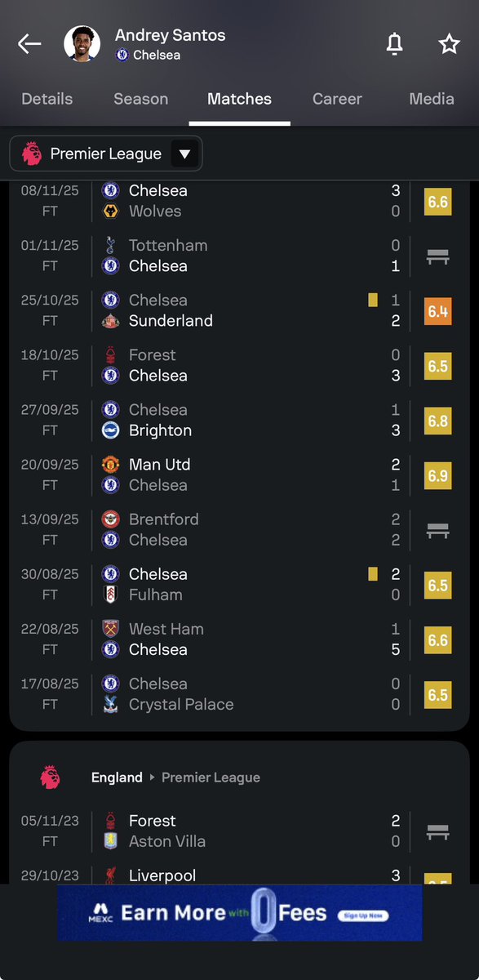This screenshot has height=980, width=479.
Task: Open the Media tab
Action: click(432, 99)
